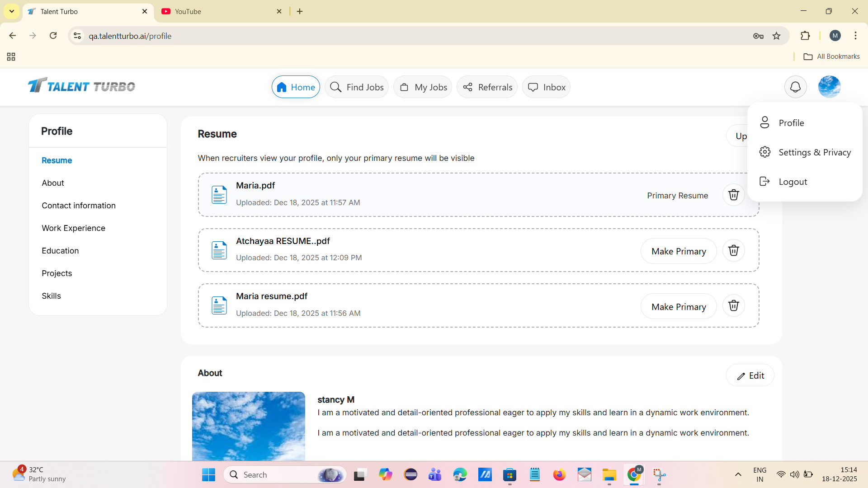
Task: Open Chrome profile M icon
Action: [835, 36]
